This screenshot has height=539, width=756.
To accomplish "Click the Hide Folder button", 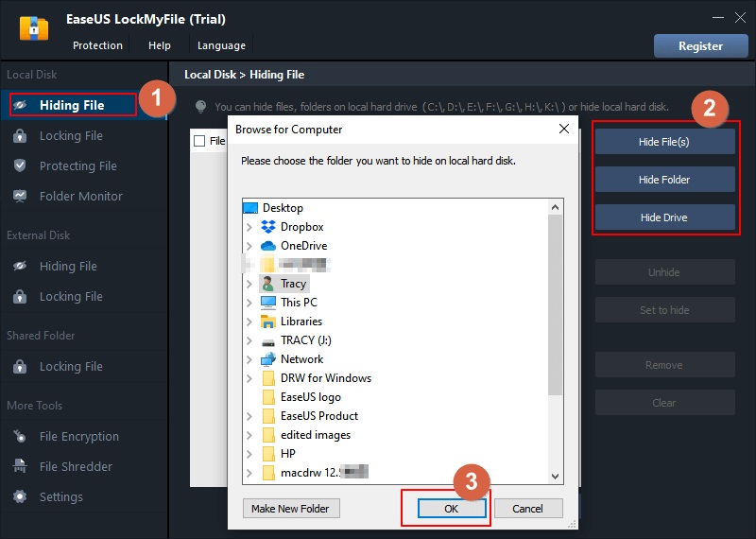I will [664, 179].
